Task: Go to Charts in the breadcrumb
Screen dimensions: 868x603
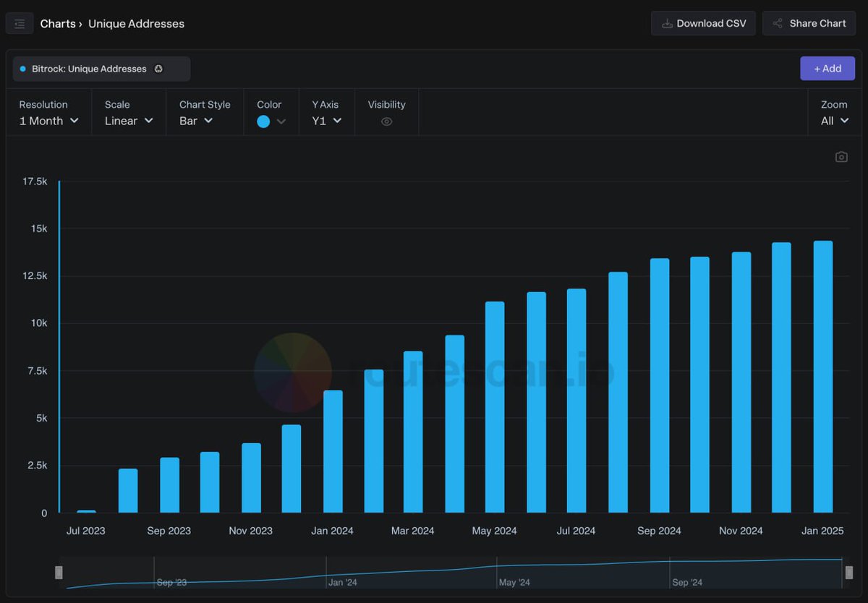Action: point(58,23)
